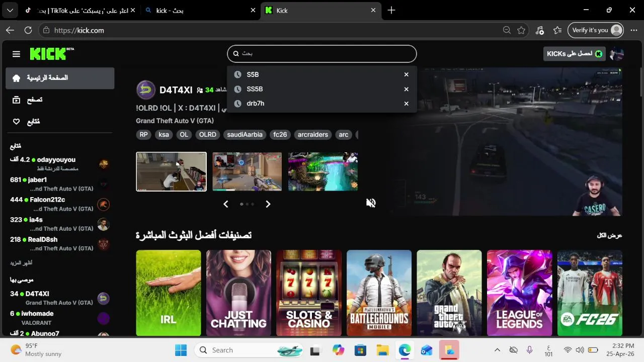
Task: Reload the page
Action: pos(28,30)
